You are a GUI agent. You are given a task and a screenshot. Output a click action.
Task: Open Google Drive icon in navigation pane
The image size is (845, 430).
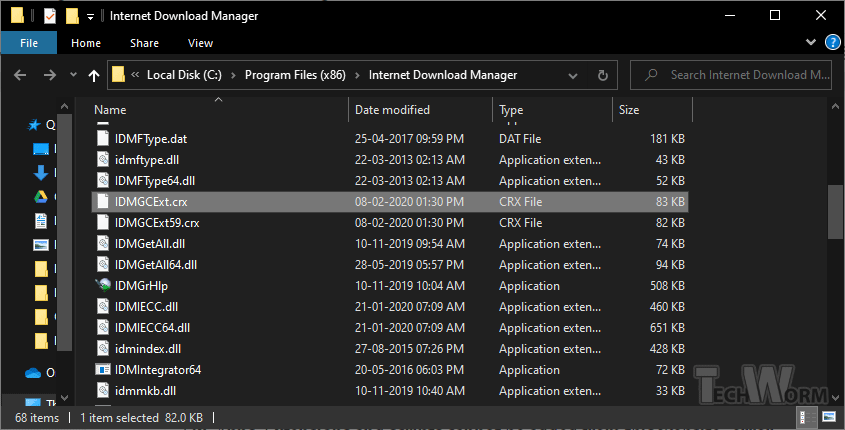coord(41,197)
